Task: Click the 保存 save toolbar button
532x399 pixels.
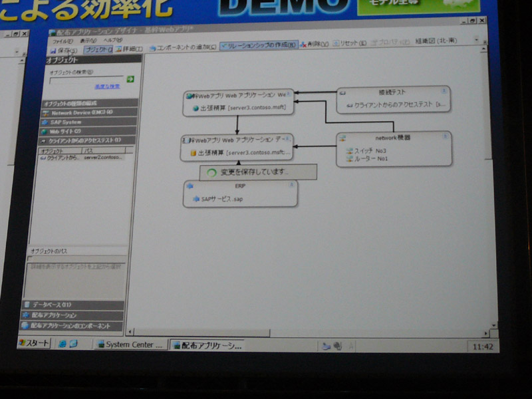Action: 63,51
